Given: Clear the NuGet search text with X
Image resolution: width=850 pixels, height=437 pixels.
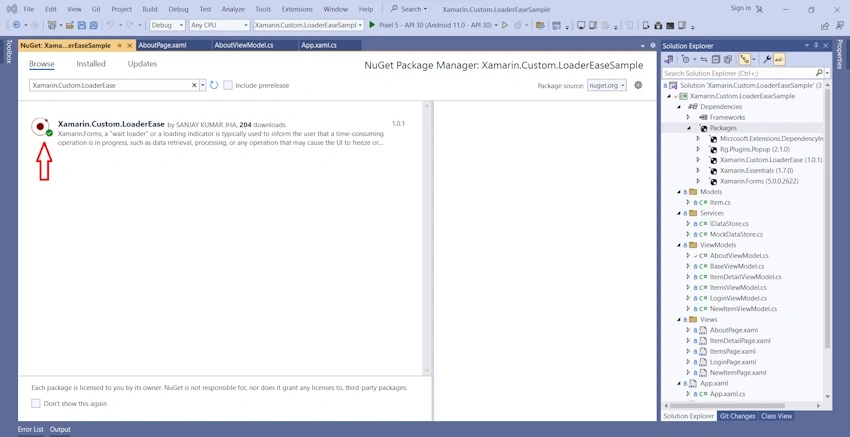Looking at the screenshot, I should coord(195,85).
